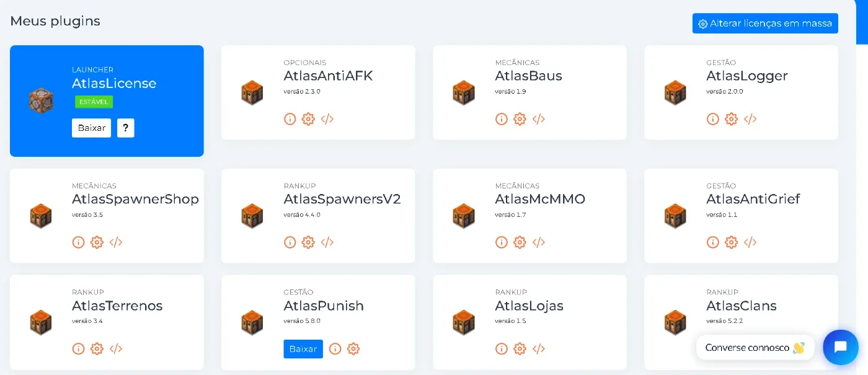Viewport: 868px width, 375px height.
Task: Download AtlasPunish with Baixar button
Action: pyautogui.click(x=303, y=349)
